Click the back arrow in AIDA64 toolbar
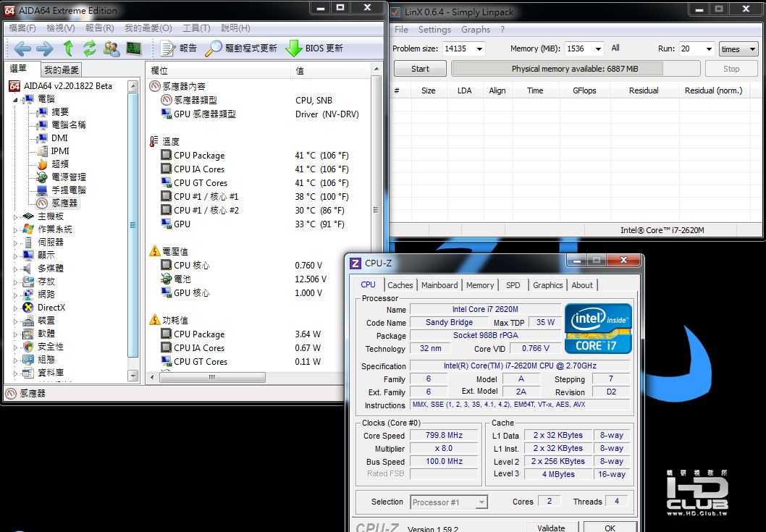 point(22,48)
